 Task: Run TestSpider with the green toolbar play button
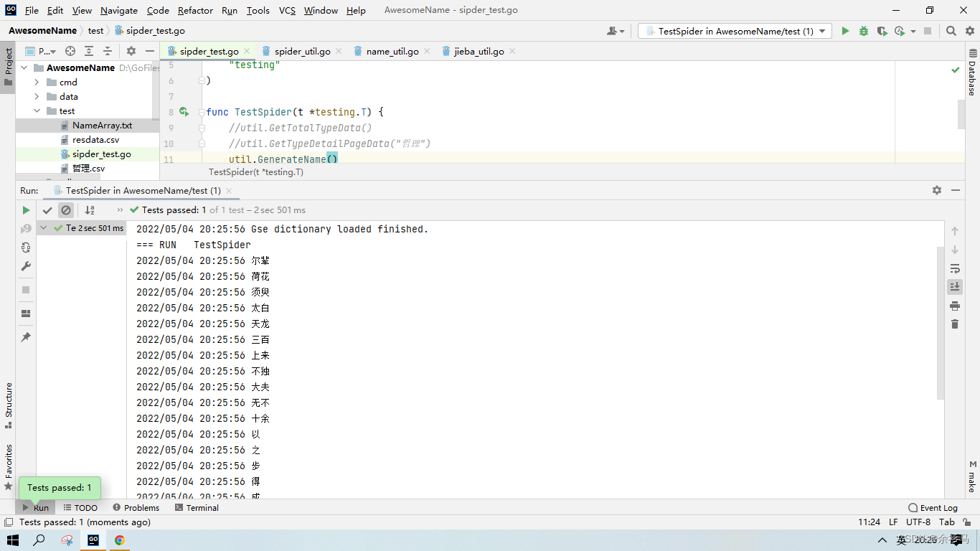pos(845,31)
